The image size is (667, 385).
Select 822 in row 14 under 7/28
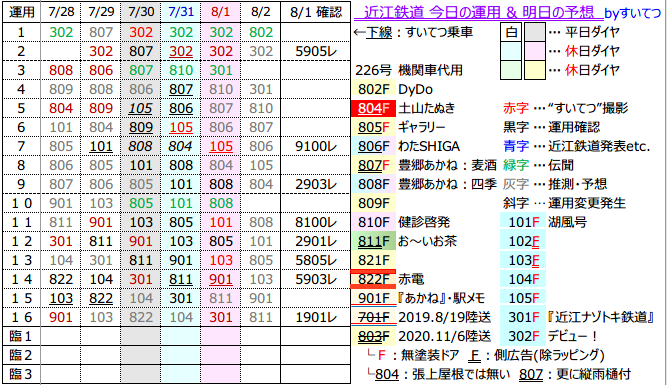coord(61,279)
